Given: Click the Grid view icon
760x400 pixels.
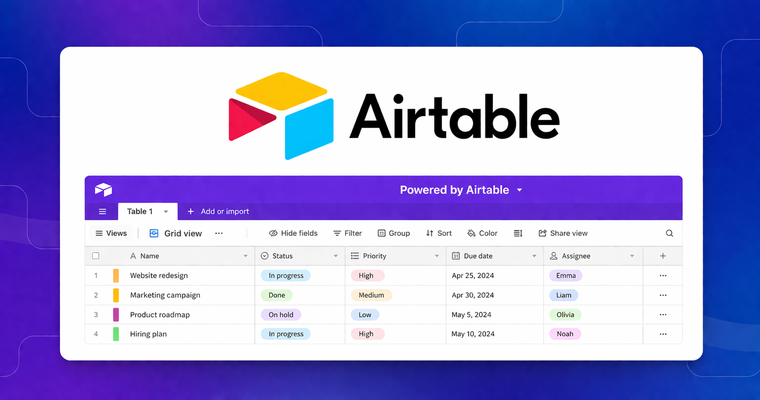Looking at the screenshot, I should [x=154, y=233].
